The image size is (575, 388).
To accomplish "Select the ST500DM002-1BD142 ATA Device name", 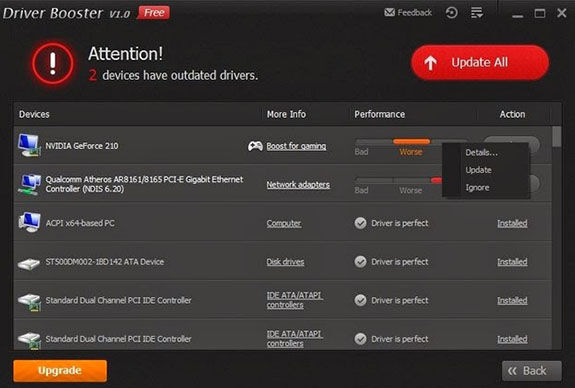I will click(x=105, y=262).
